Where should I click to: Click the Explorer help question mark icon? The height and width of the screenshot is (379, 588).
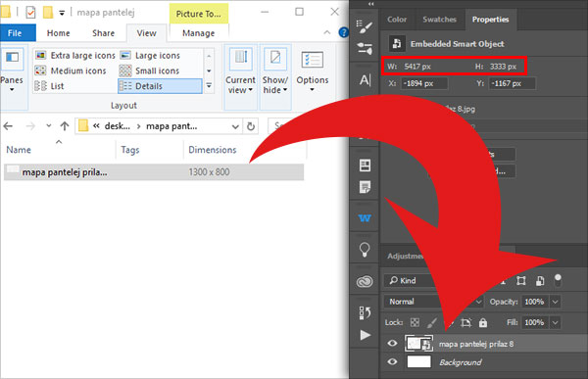click(343, 32)
